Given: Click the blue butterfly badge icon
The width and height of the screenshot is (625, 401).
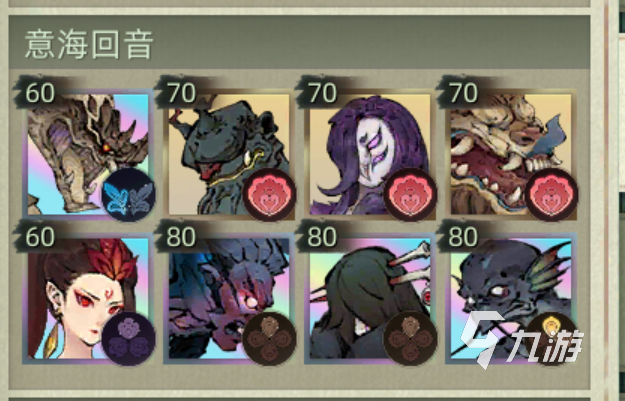Looking at the screenshot, I should click(128, 195).
